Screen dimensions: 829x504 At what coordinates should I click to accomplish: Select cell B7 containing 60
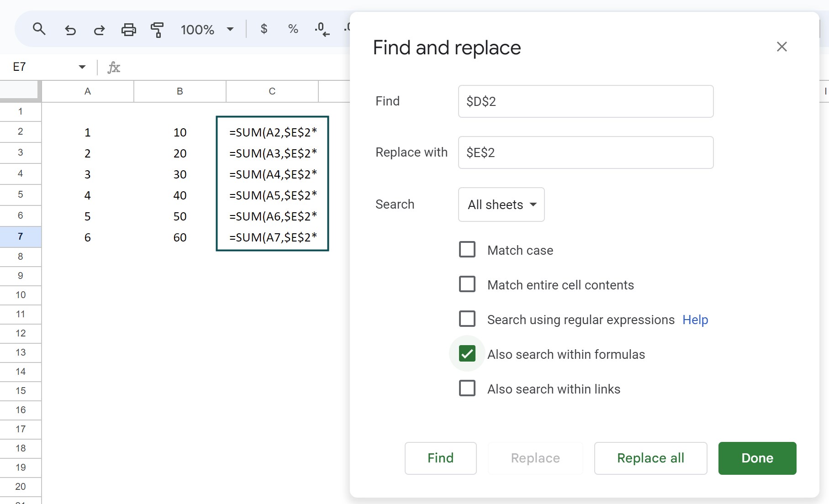(x=180, y=237)
